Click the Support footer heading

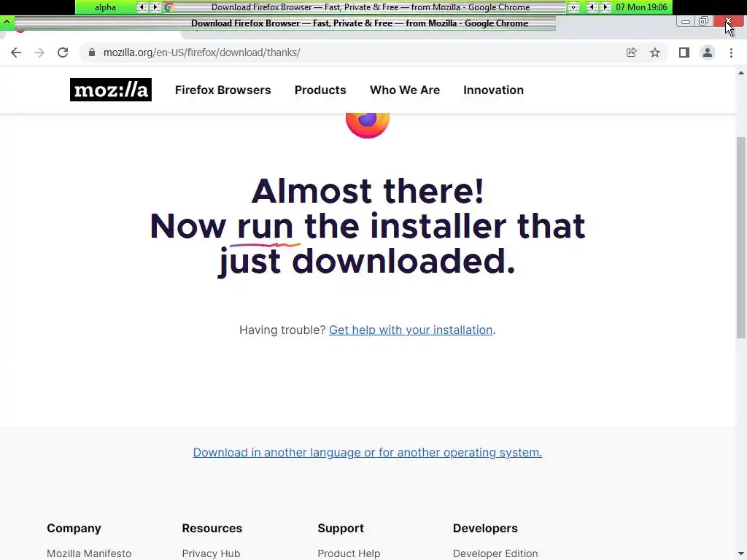click(x=341, y=528)
